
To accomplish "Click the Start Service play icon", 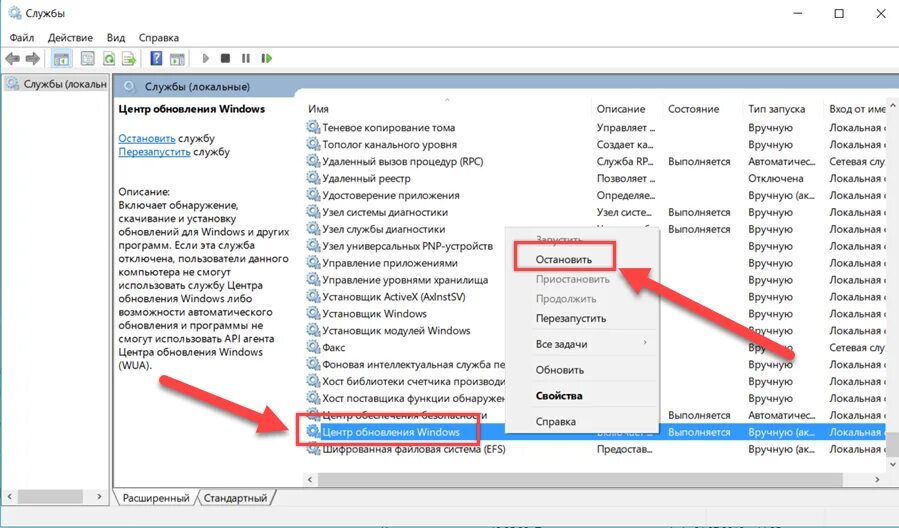I will coord(206,58).
